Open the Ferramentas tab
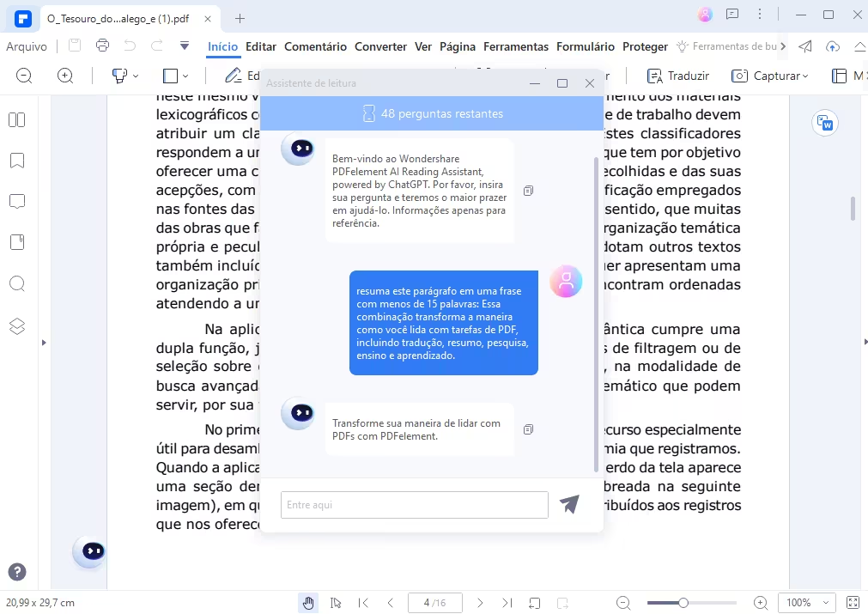Screen dimensions: 868x614 516,46
